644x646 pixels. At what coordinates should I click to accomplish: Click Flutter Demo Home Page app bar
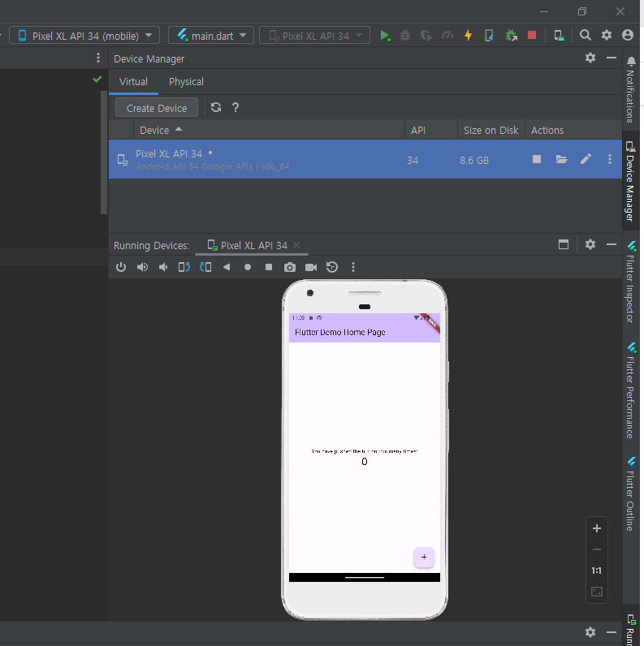[x=365, y=332]
